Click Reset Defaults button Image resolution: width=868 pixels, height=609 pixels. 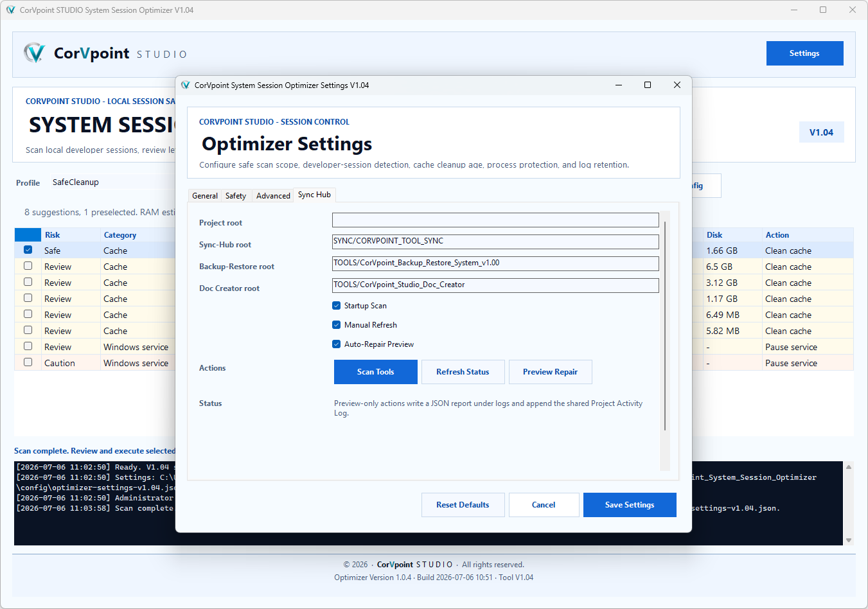[463, 505]
